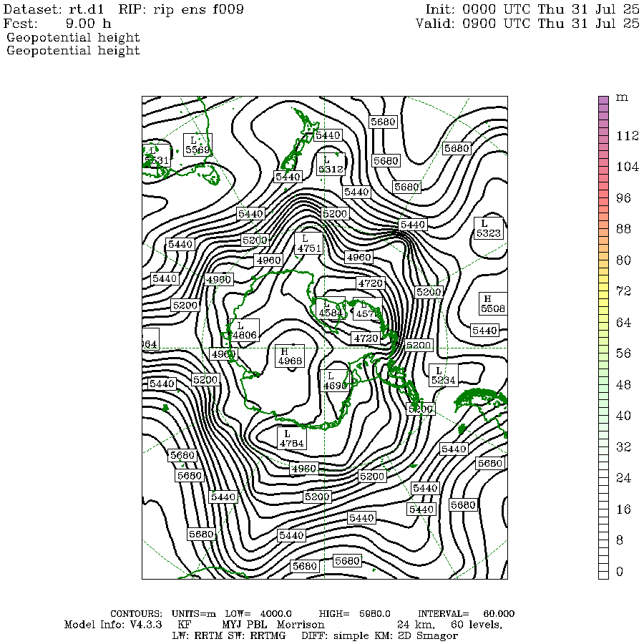Select the colorbar value 48
The width and height of the screenshot is (644, 644).
coord(623,384)
